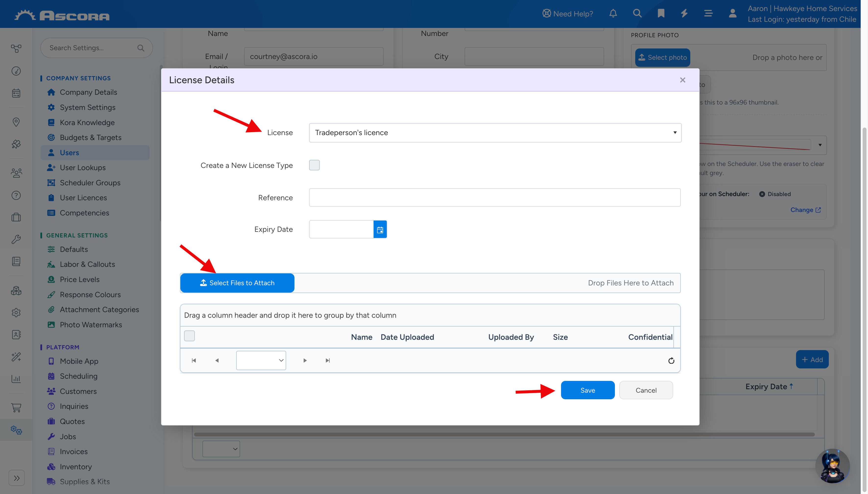This screenshot has height=494, width=868.
Task: Refresh the attachments grid
Action: pos(671,361)
